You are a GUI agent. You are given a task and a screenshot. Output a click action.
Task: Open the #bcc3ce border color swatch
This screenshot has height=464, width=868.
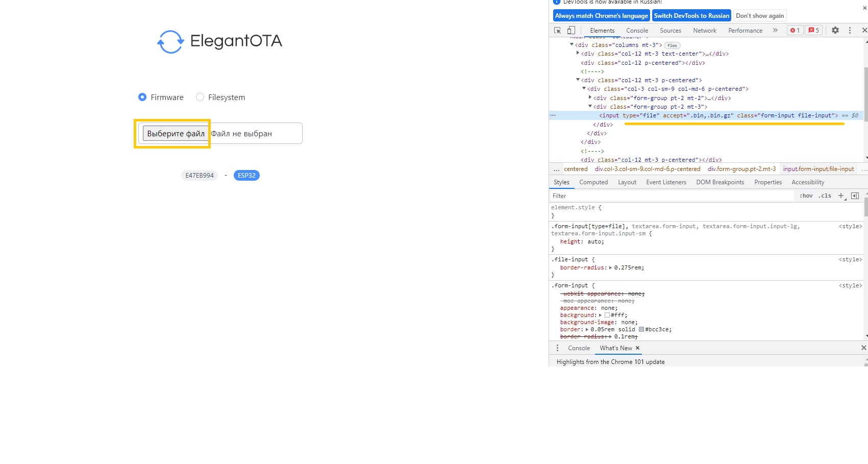tap(641, 329)
